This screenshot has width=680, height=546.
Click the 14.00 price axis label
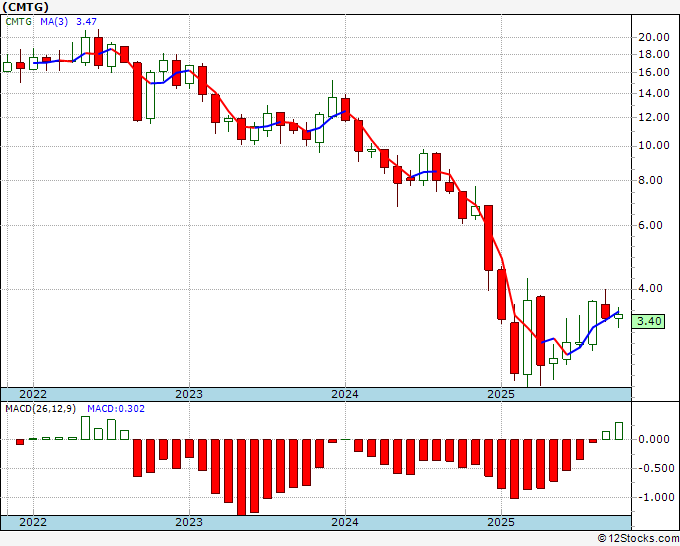click(654, 93)
